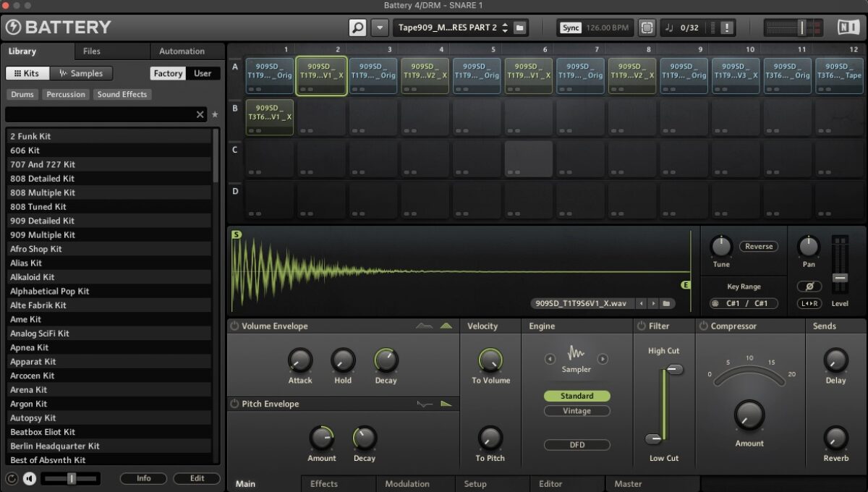Click the Low Cut filter slider handle
The height and width of the screenshot is (492, 868).
coord(654,438)
